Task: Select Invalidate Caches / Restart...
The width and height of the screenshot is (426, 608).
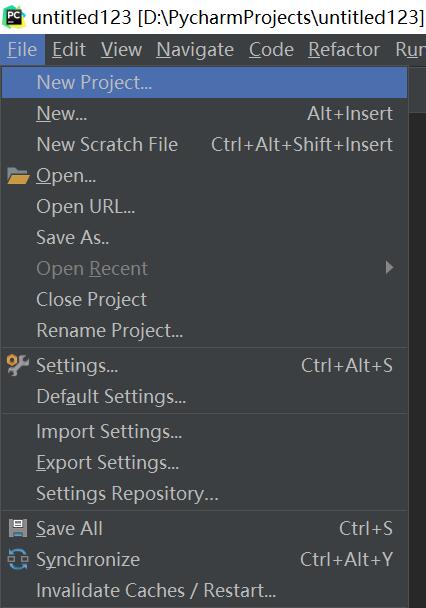Action: click(204, 591)
